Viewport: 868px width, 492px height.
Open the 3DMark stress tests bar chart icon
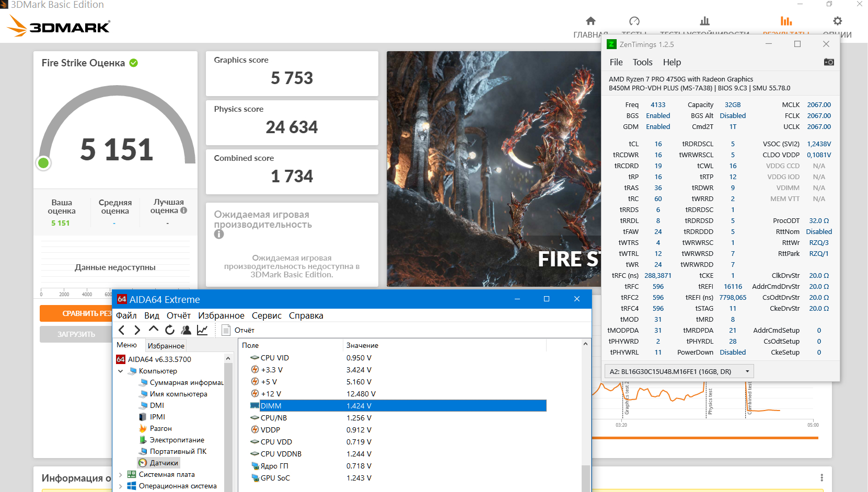pos(705,21)
